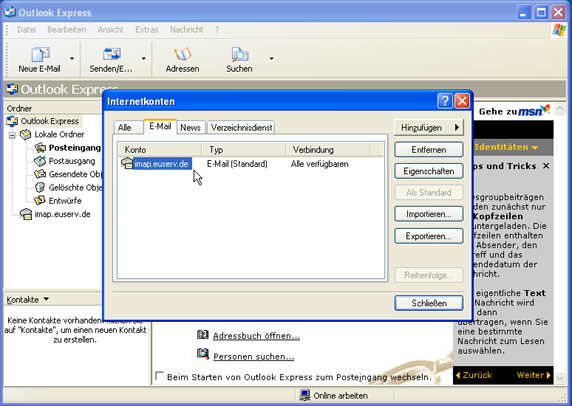The width and height of the screenshot is (572, 406).
Task: Click the Neue E-Mail toolbar icon
Action: [x=40, y=54]
